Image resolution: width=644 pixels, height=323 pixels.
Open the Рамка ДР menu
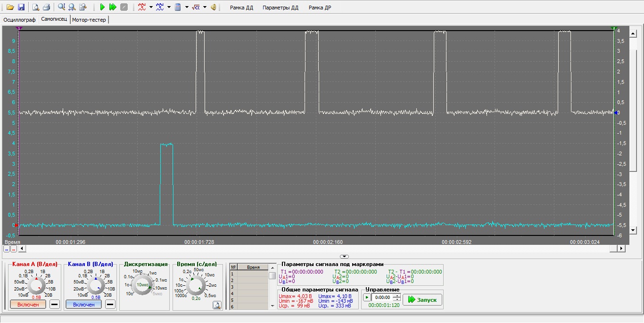320,8
